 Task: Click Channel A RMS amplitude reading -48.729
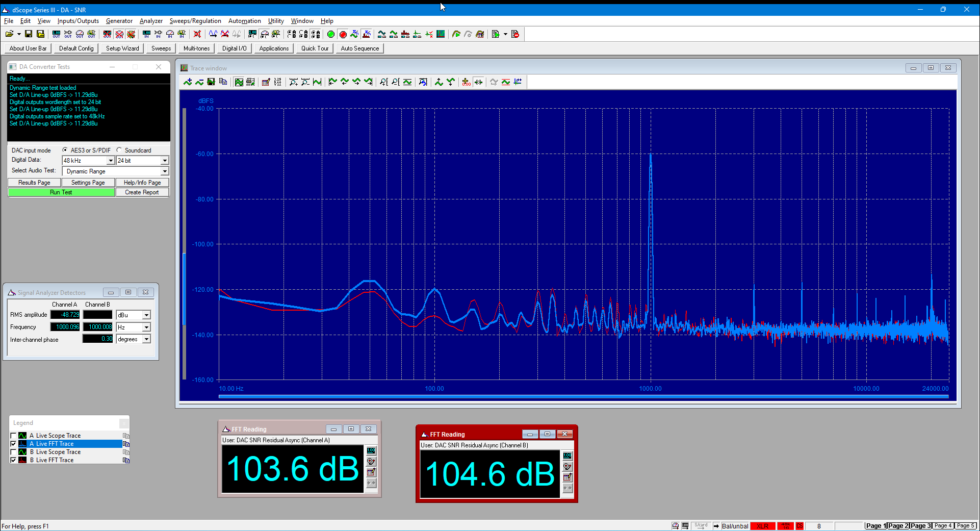pos(65,315)
